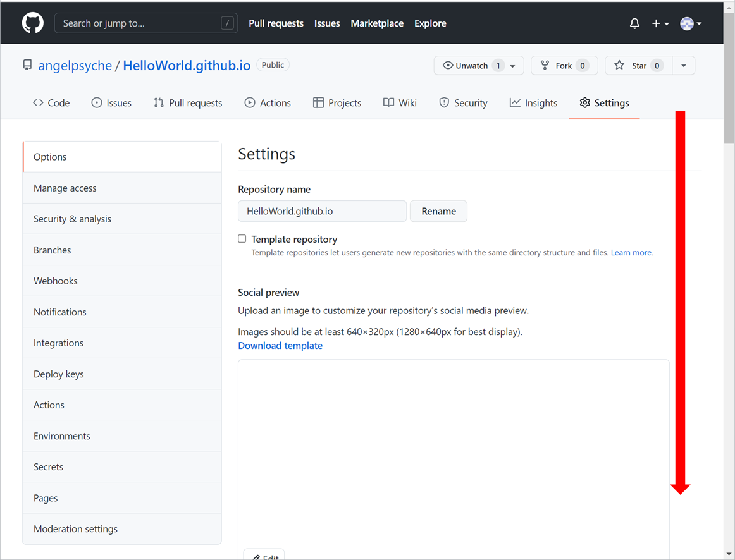The image size is (735, 560).
Task: Click the Rename button
Action: coord(438,211)
